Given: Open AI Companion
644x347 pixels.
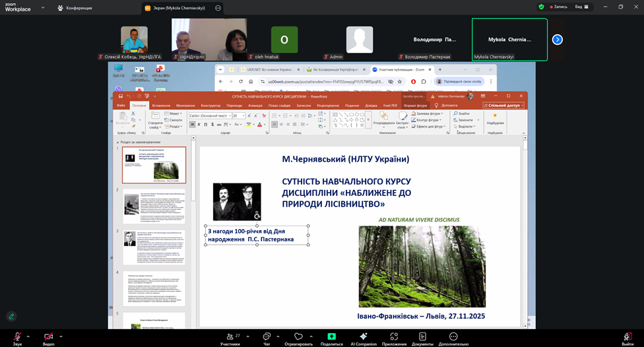Looking at the screenshot, I should 364,337.
